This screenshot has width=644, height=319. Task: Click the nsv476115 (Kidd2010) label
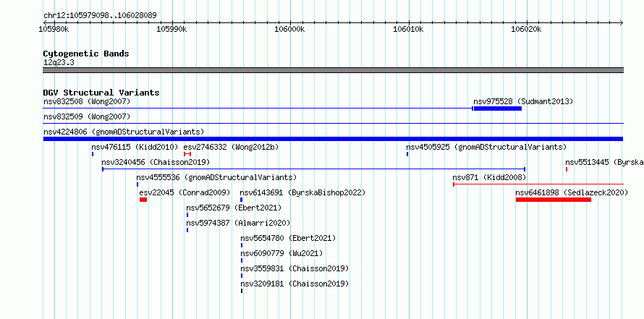pos(135,147)
